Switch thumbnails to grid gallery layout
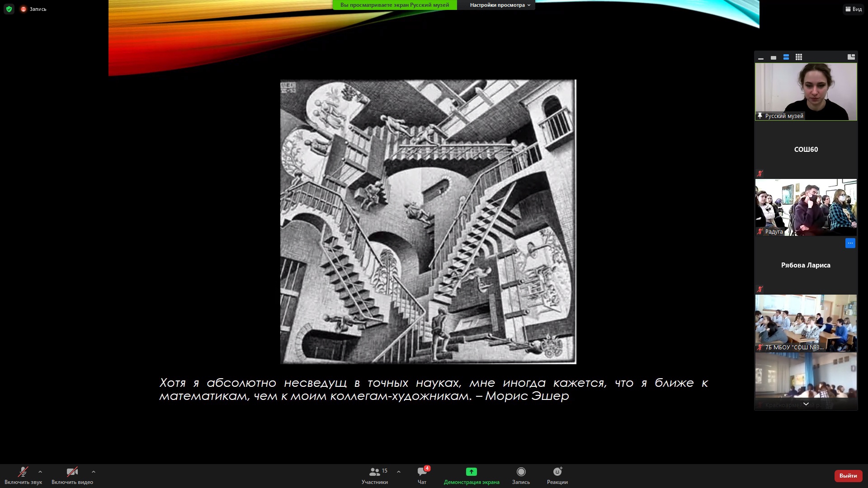The height and width of the screenshot is (488, 868). (799, 57)
